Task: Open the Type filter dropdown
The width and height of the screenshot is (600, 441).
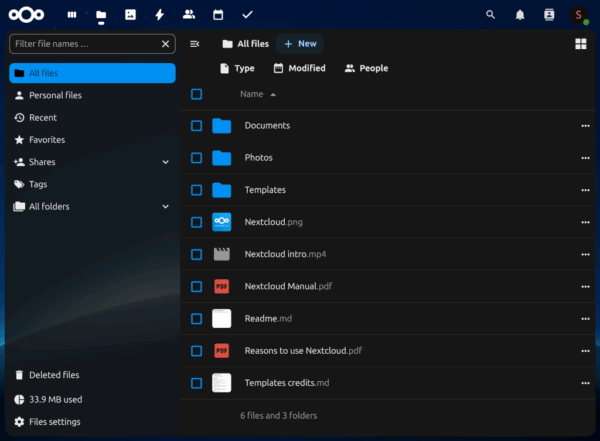Action: tap(237, 69)
